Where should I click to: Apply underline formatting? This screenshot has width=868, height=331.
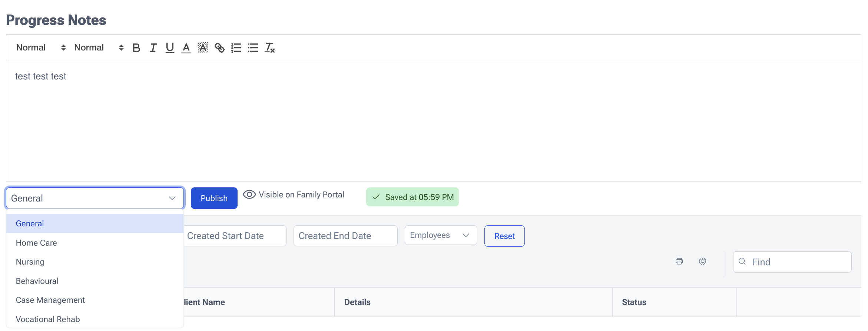169,47
